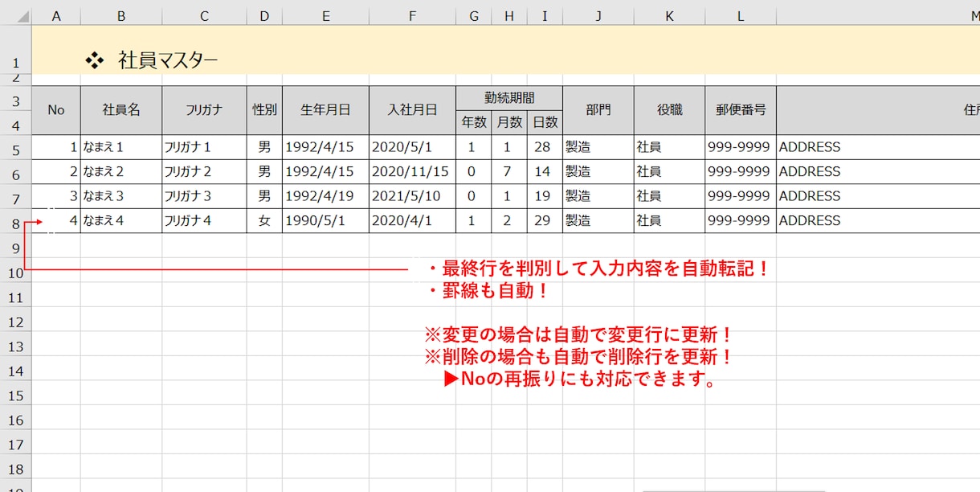Select the hire date cell 2020/11/15
Screen dimensions: 980x492
(412, 172)
